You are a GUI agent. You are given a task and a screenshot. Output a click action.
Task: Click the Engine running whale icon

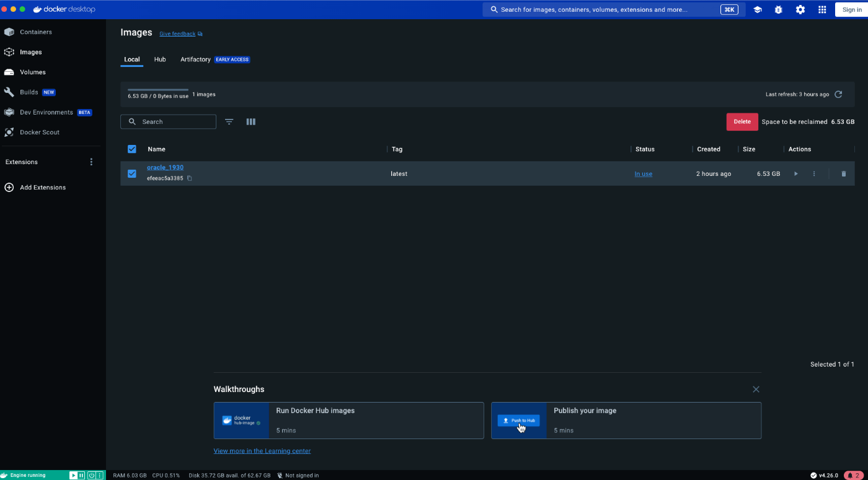coord(4,476)
